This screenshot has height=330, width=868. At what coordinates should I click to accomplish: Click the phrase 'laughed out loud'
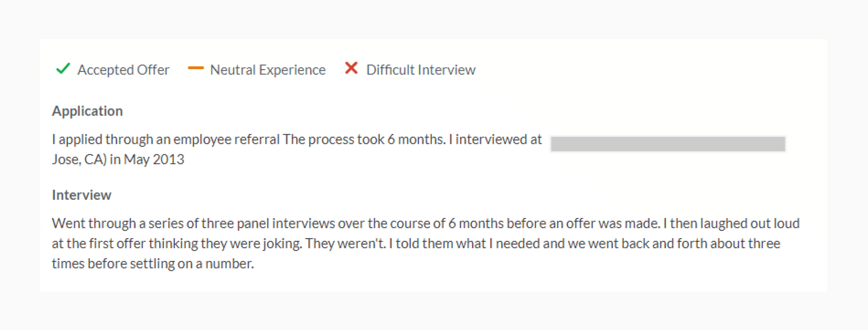(x=750, y=224)
